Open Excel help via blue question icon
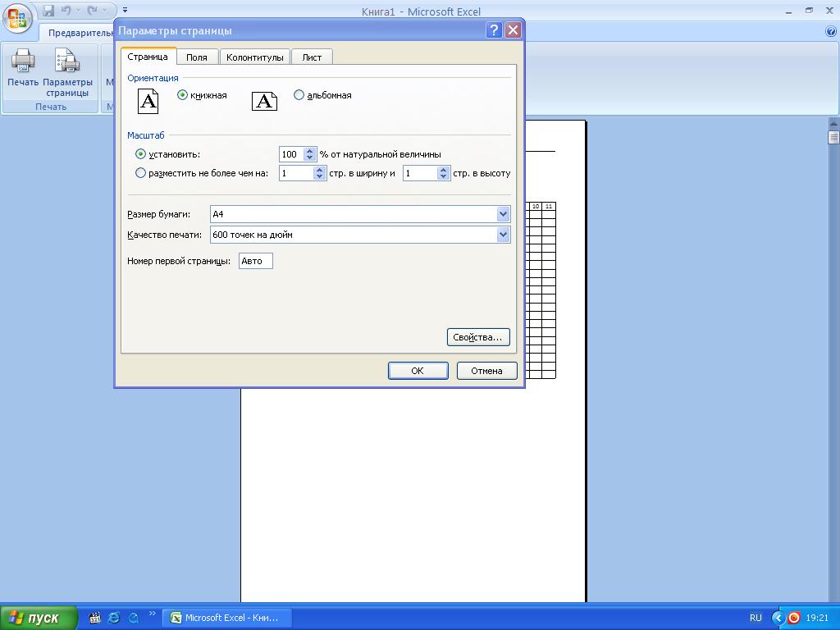Image resolution: width=840 pixels, height=630 pixels. click(830, 31)
